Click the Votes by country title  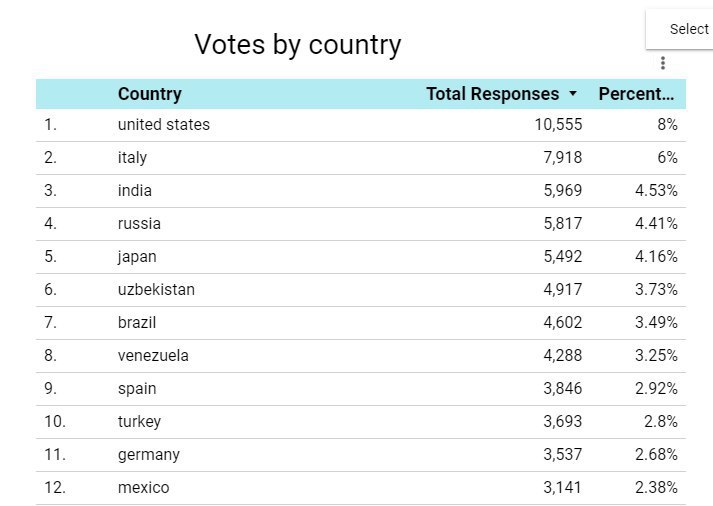pos(298,45)
